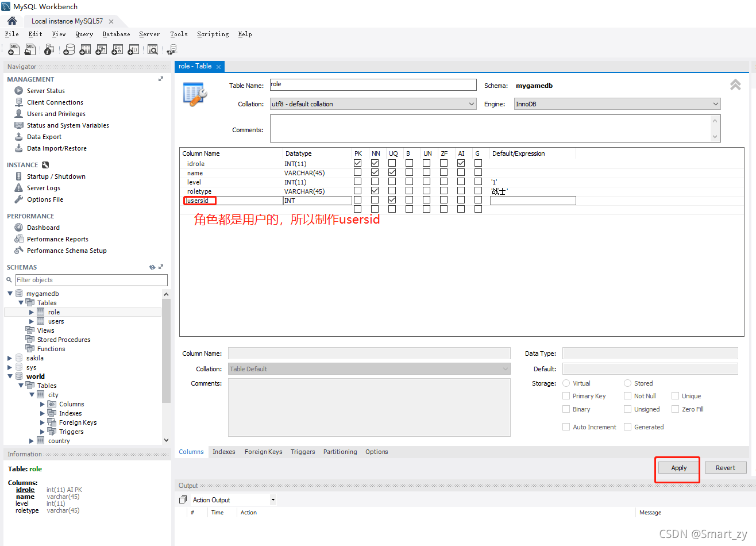
Task: Create a new table via toolbar icon
Action: (85, 50)
